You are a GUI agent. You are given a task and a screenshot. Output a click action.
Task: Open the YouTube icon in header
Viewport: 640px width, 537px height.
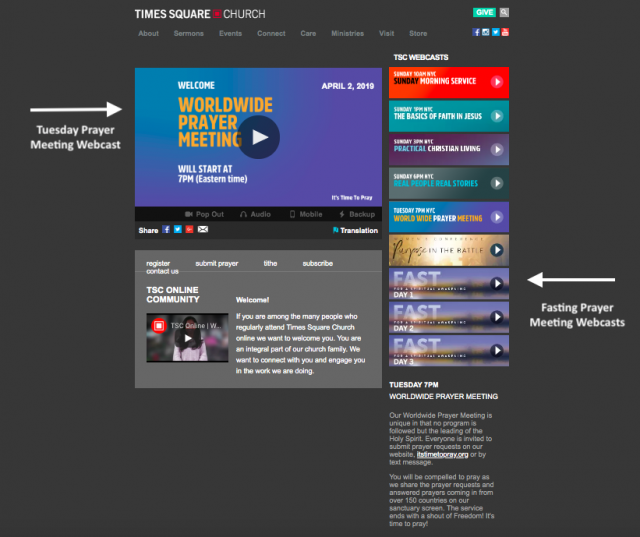coord(505,32)
